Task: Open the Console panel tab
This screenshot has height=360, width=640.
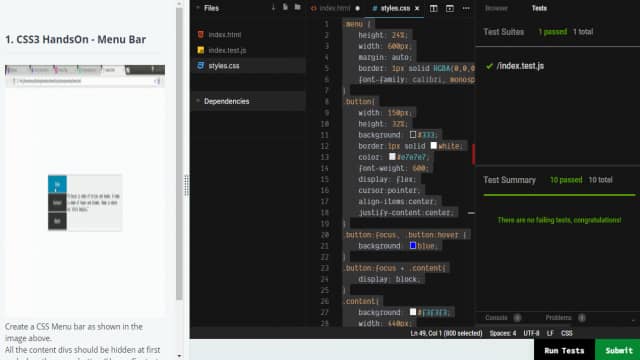Action: [496, 318]
